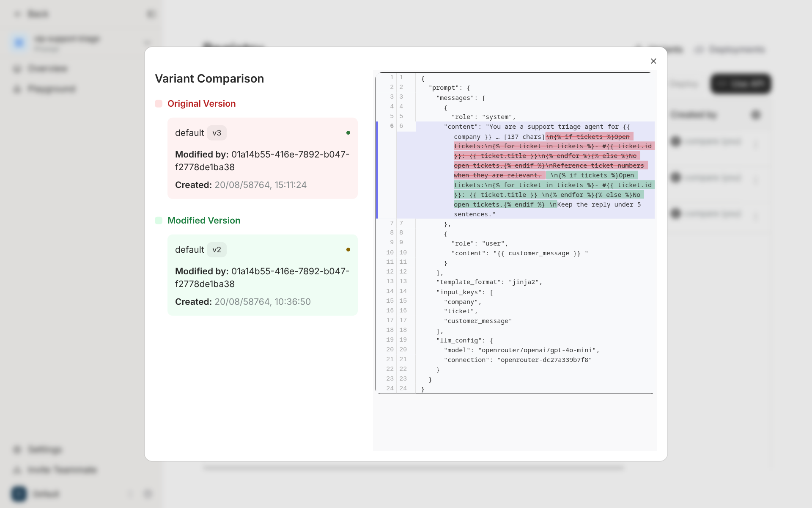The image size is (812, 508).
Task: Select the Created 15:11:24 timestamp
Action: pos(261,185)
